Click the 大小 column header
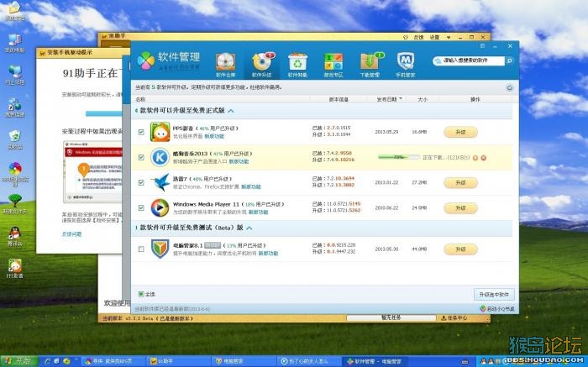 click(x=423, y=99)
